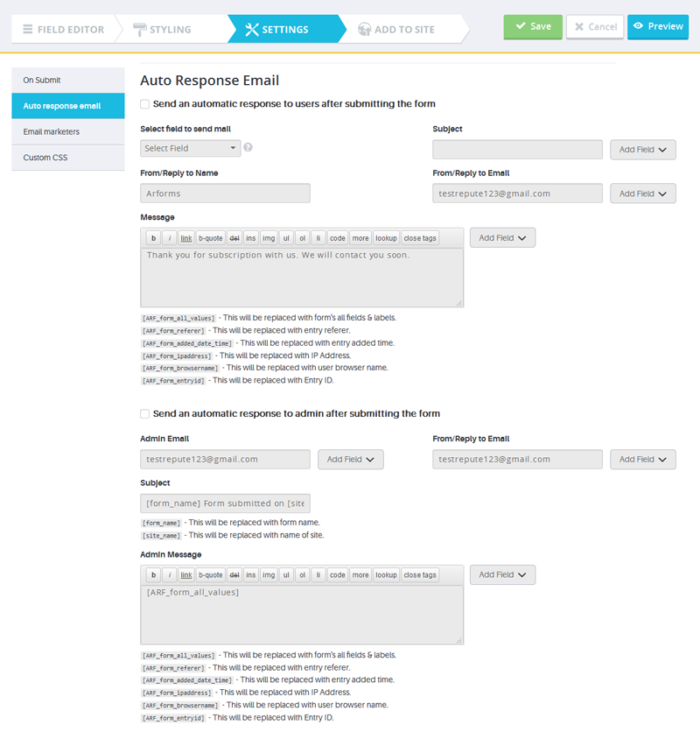The image size is (700, 732).
Task: Open Add Field beside user From/Reply to Email
Action: point(642,194)
